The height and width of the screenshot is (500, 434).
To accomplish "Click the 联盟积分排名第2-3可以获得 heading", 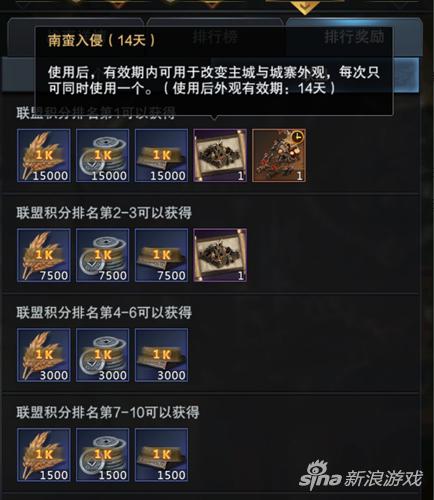I will pos(104,213).
